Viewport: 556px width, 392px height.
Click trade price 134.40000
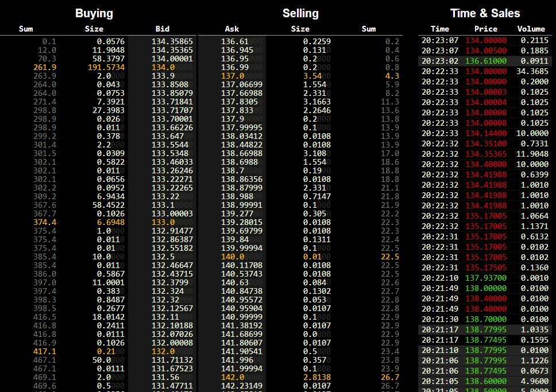tap(486, 164)
